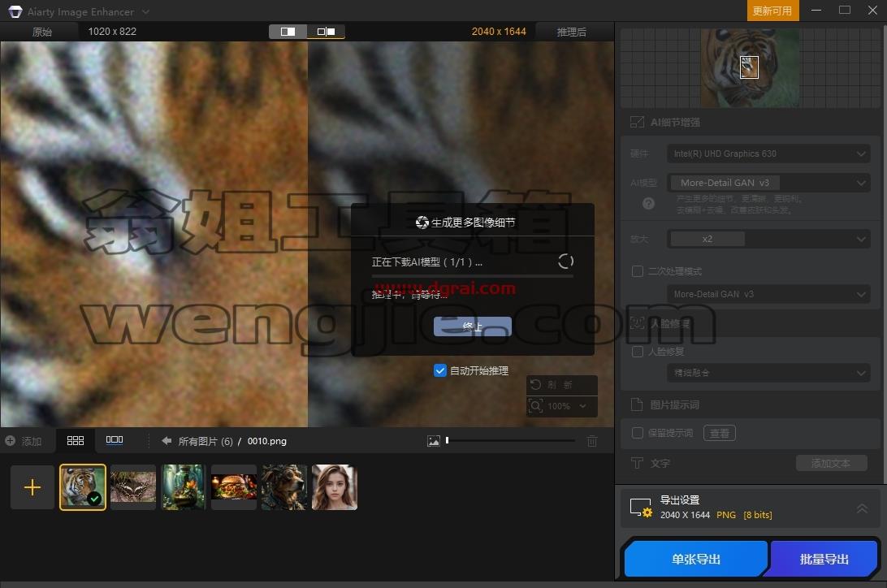887x588 pixels.
Task: Click the back arrow beside 所有图片
Action: [x=167, y=440]
